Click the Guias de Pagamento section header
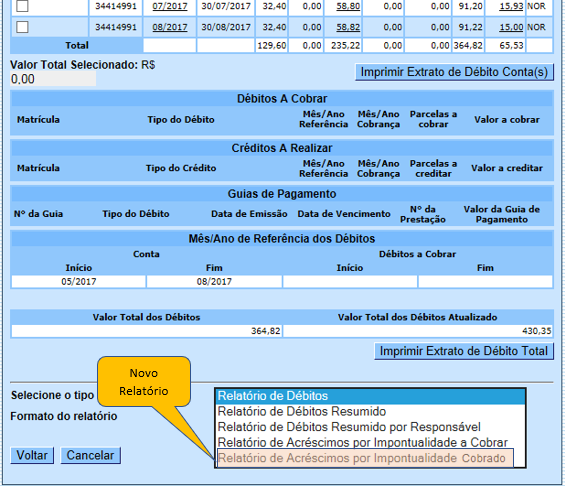 coord(282,194)
